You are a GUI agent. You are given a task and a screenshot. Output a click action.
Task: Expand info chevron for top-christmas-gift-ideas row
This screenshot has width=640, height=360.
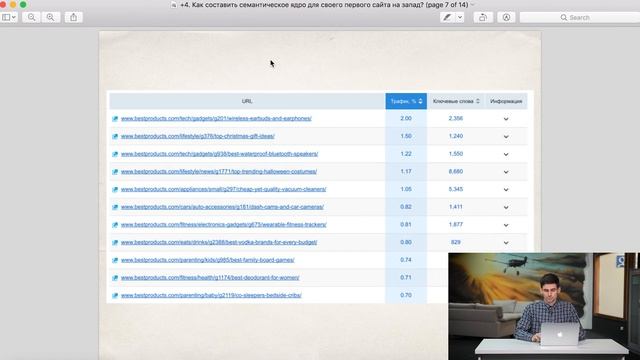click(x=506, y=136)
